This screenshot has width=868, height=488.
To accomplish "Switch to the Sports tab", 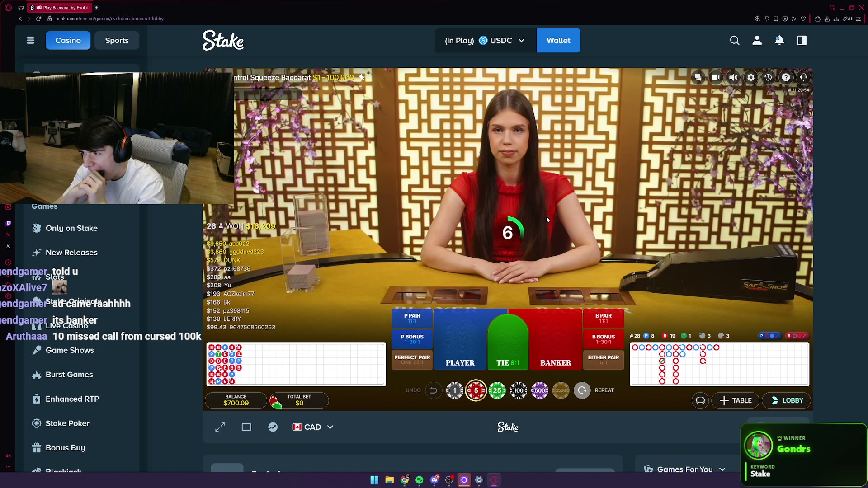I will pyautogui.click(x=117, y=41).
